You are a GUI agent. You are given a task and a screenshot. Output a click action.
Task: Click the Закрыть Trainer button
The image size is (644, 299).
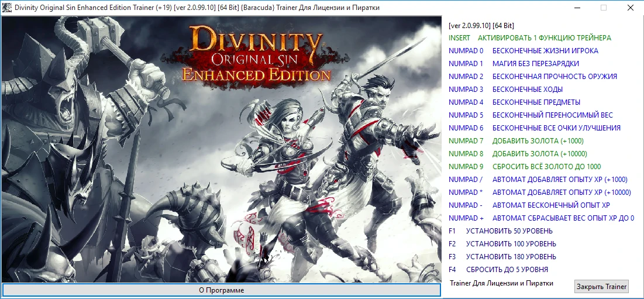point(602,286)
